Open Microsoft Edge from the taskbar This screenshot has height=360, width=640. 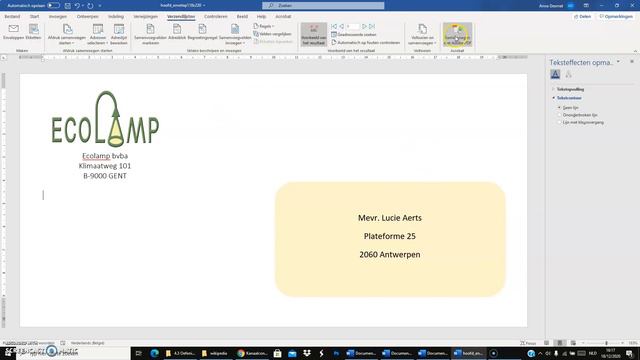(155, 353)
